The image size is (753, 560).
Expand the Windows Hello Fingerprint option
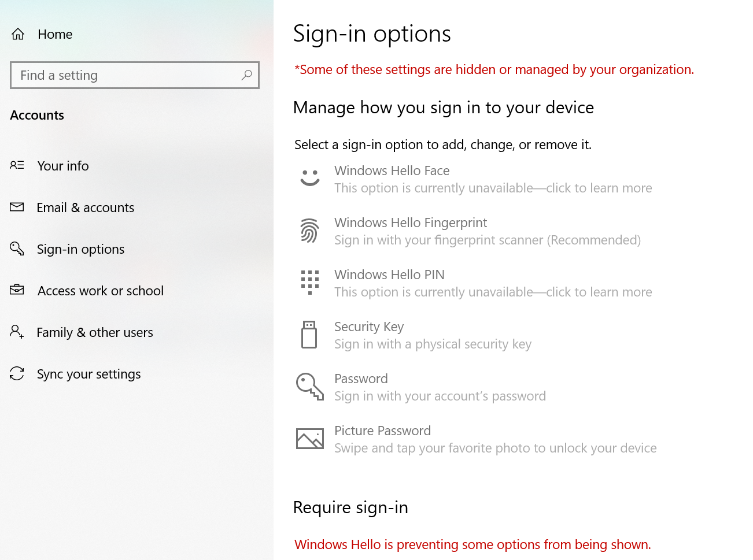411,222
